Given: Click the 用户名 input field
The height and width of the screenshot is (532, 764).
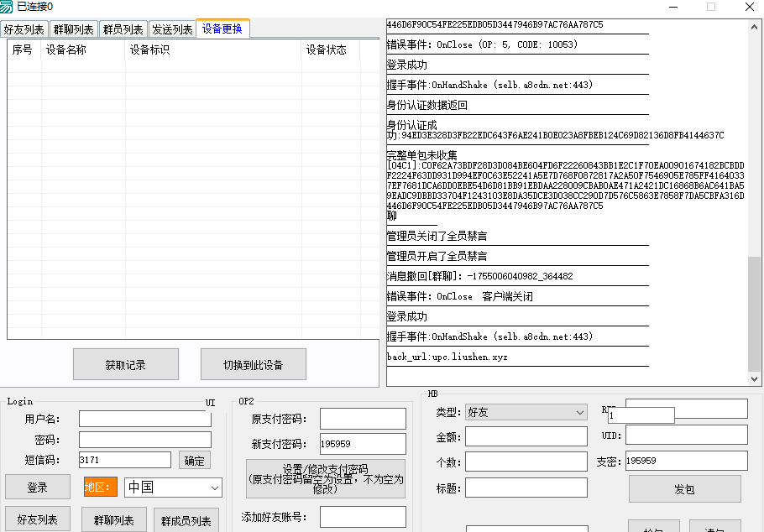Looking at the screenshot, I should (144, 419).
